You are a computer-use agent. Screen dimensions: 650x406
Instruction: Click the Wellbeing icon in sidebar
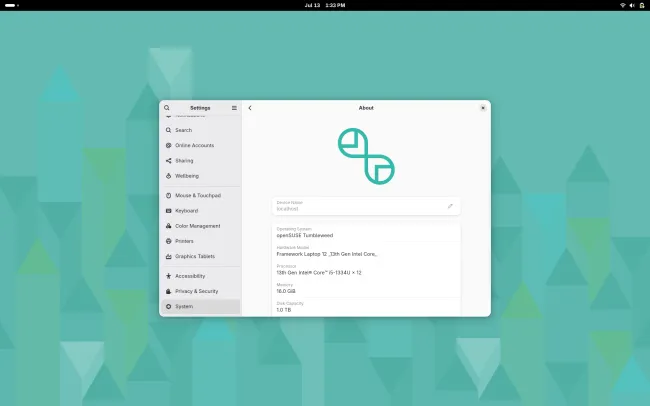[168, 176]
